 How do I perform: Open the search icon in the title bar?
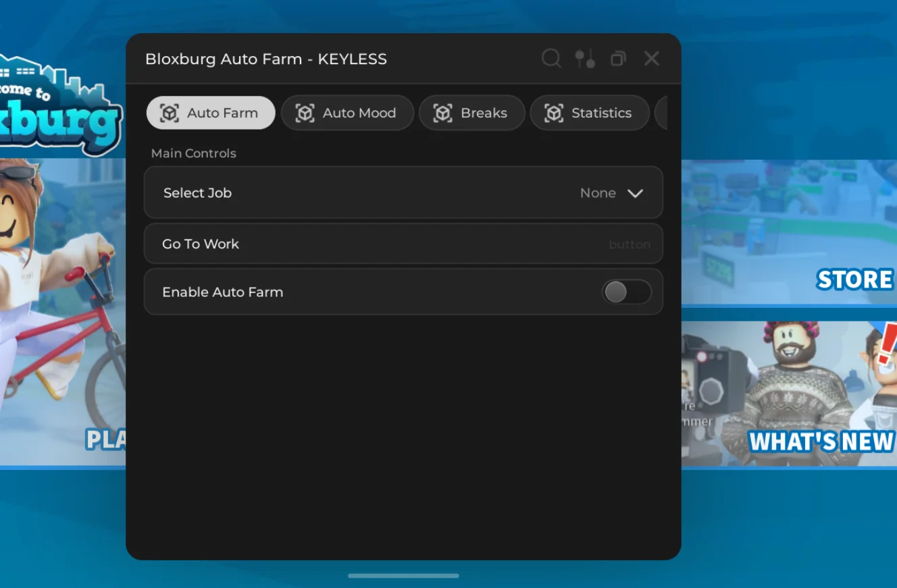[551, 59]
